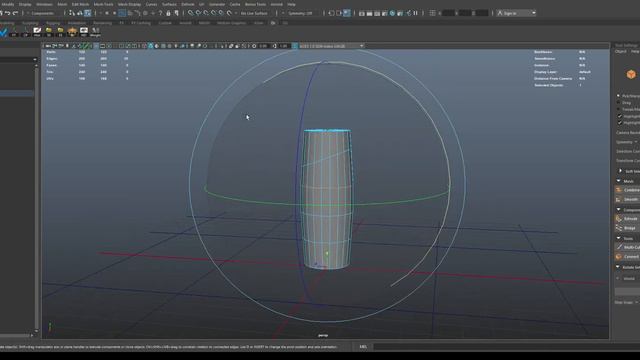Image resolution: width=640 pixels, height=360 pixels.
Task: Open the viewport color space dropdown
Action: coord(331,46)
